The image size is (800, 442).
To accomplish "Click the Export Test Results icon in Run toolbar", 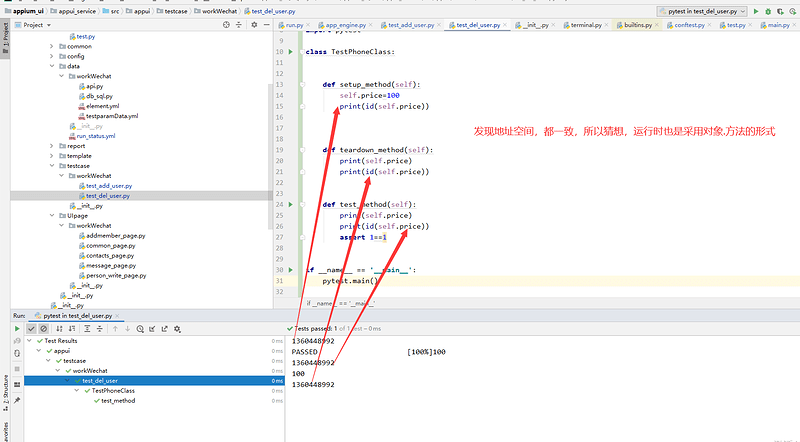I will [x=164, y=329].
